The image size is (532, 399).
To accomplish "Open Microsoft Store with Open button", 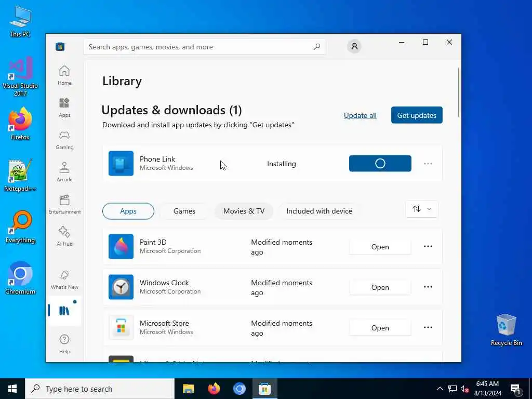I will (380, 328).
